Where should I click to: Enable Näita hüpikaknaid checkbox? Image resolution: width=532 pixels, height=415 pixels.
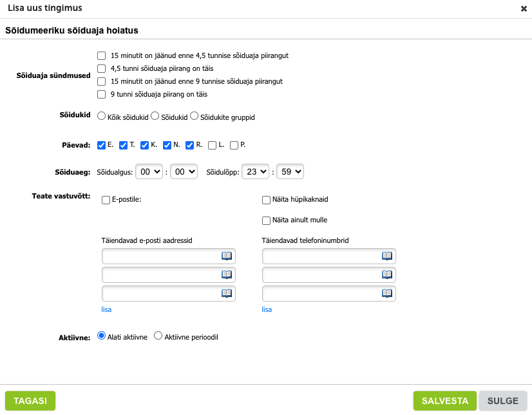[267, 200]
